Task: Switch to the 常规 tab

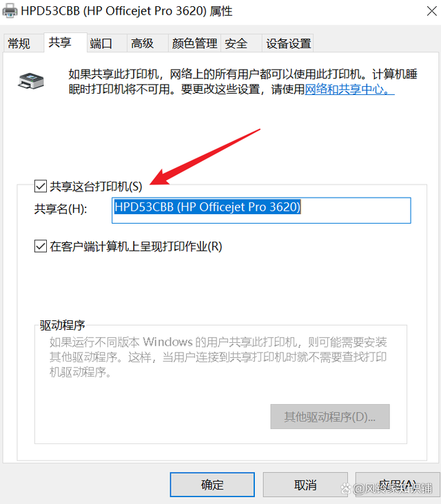Action: coord(19,43)
